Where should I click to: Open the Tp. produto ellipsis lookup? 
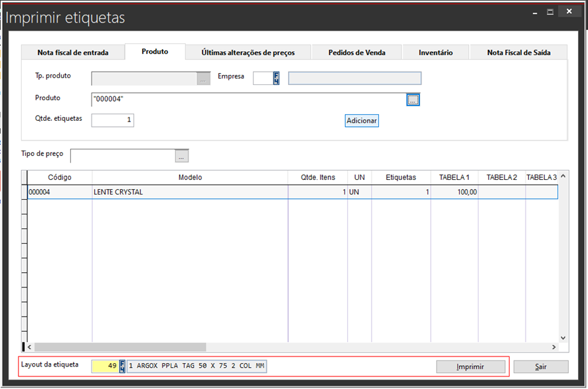(203, 78)
